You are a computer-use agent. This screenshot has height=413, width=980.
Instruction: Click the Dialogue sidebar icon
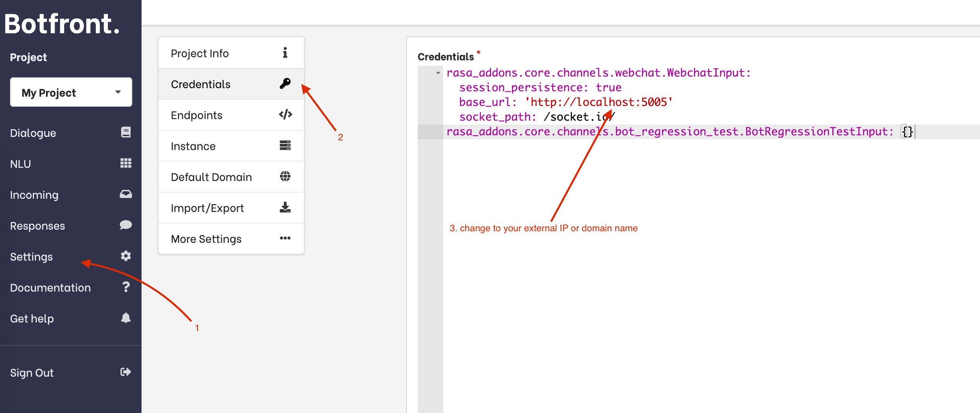point(126,132)
